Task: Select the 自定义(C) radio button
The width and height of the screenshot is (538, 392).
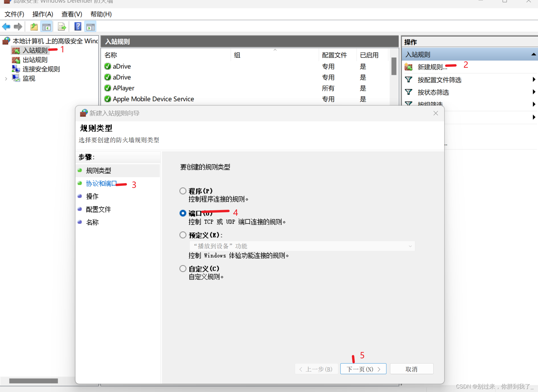Action: 183,268
